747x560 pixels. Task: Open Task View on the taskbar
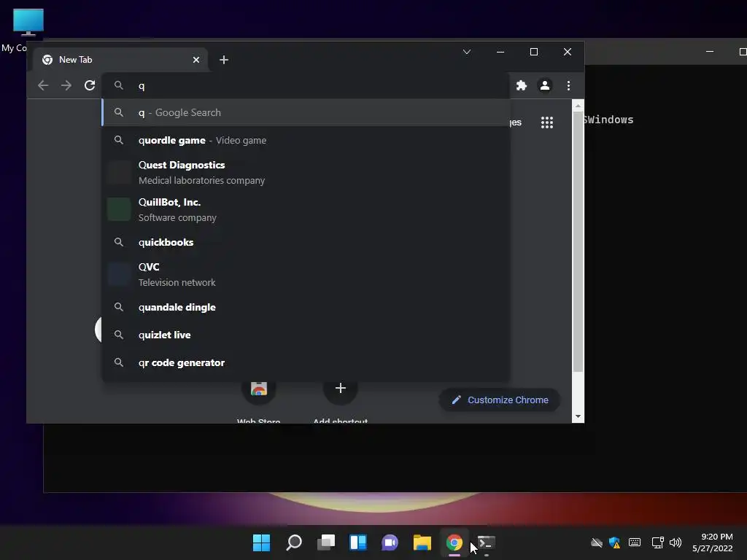pos(326,542)
